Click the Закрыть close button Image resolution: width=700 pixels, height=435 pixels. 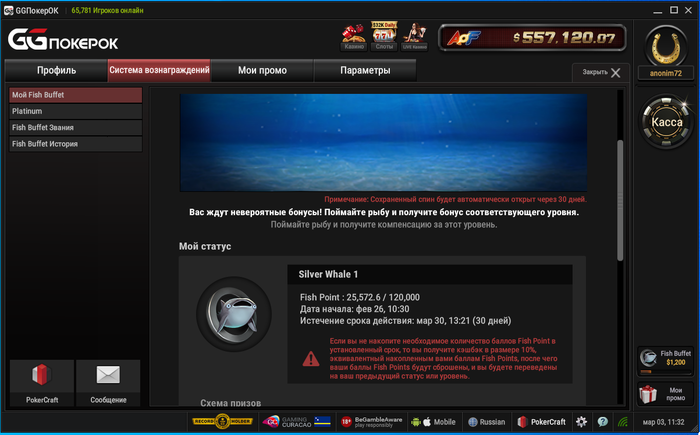(x=601, y=72)
